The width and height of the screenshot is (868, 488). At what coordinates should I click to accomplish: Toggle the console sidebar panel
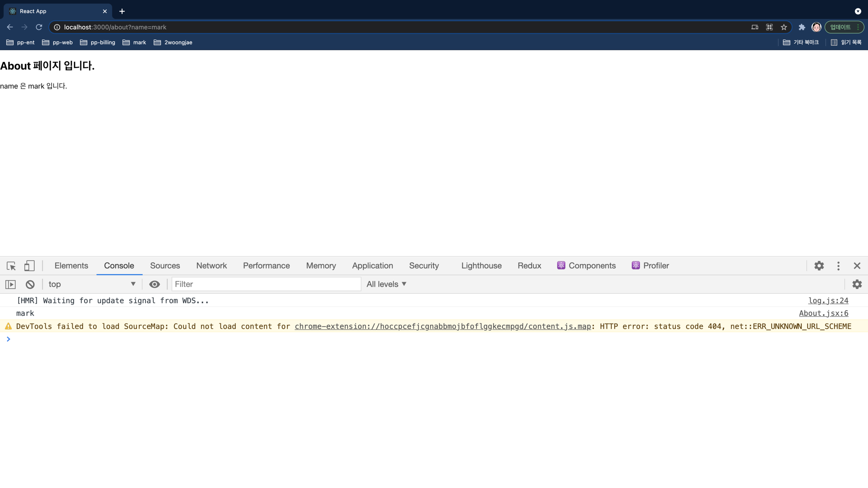coord(10,284)
